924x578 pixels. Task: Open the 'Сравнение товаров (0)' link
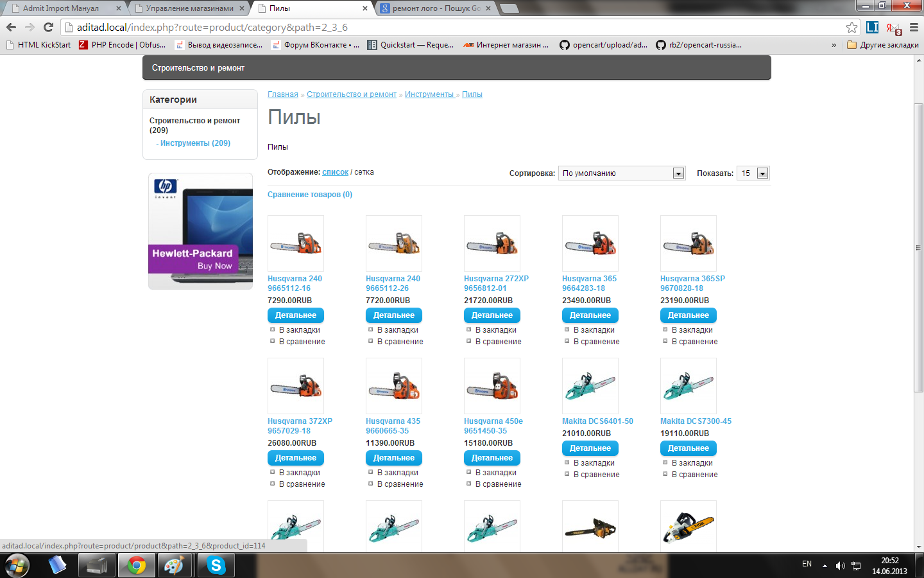pyautogui.click(x=310, y=195)
